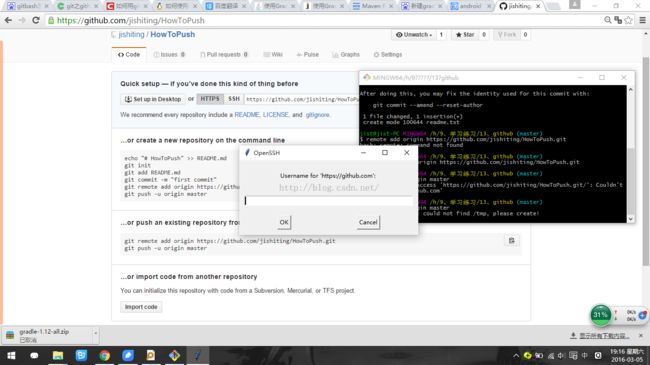
Task: Click OK in the OpenSSH dialog
Action: tap(284, 222)
